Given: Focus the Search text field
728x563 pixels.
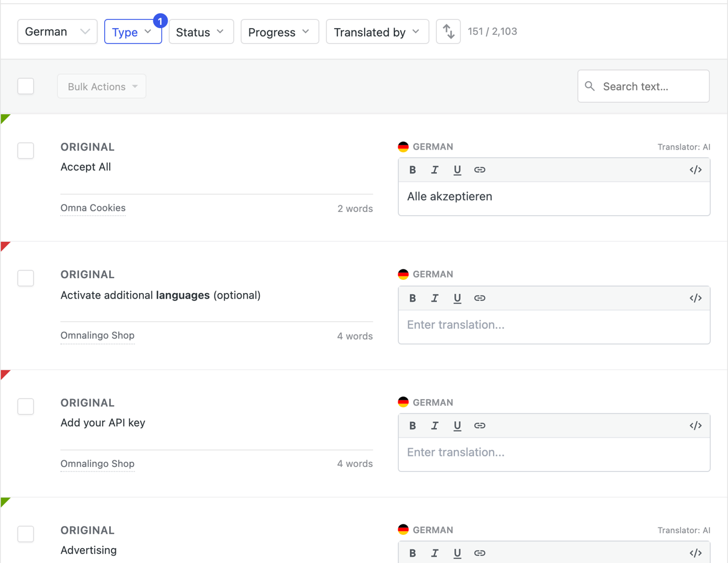Looking at the screenshot, I should (644, 86).
